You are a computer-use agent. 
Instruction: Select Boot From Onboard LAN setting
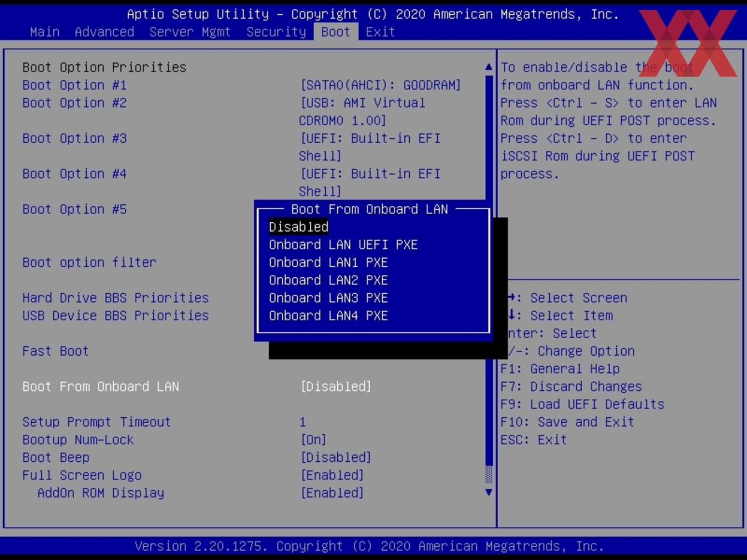pos(101,387)
